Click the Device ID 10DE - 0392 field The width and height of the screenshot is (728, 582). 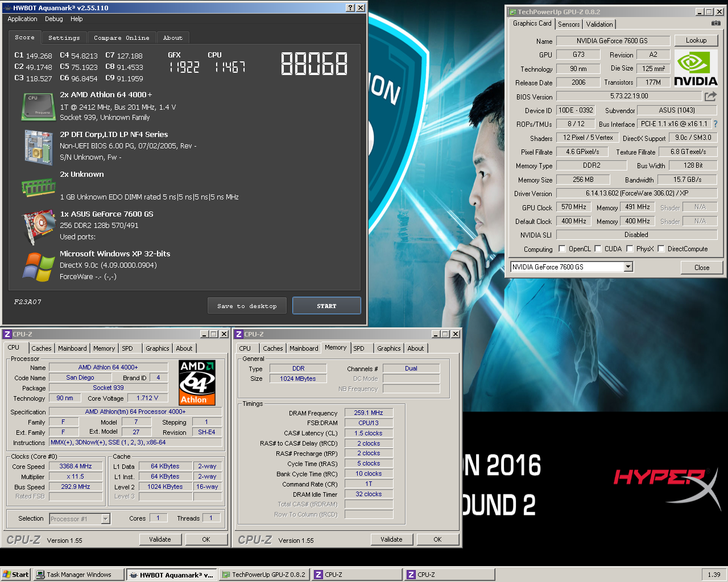point(576,110)
